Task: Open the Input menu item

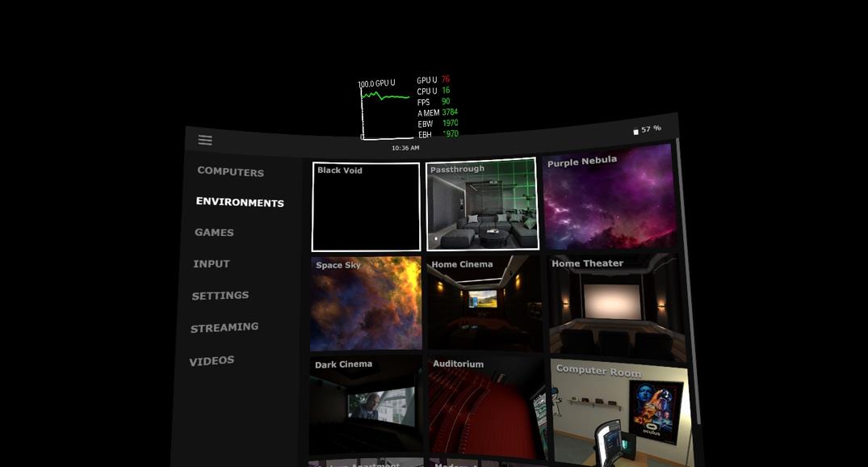Action: click(212, 264)
